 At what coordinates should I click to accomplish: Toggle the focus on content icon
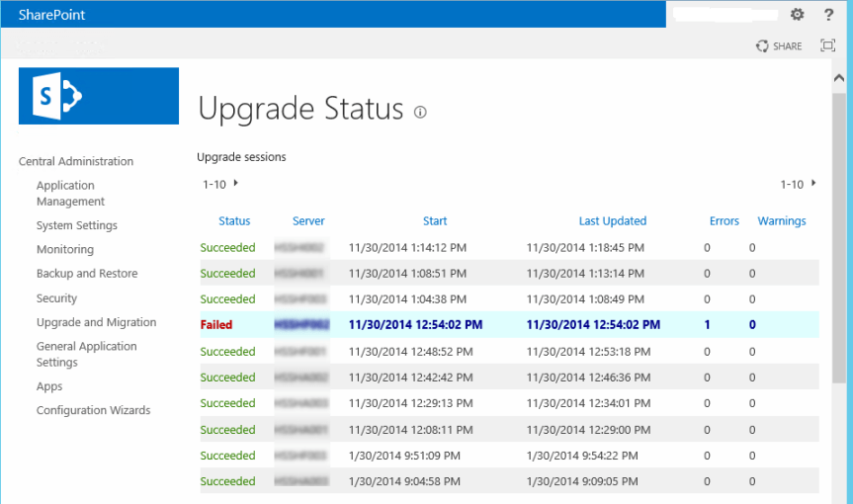[828, 45]
